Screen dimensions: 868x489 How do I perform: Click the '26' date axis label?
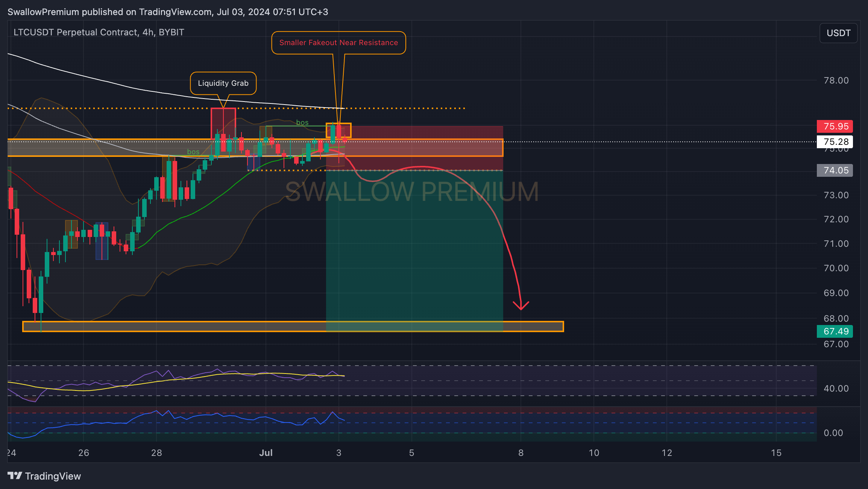(83, 453)
